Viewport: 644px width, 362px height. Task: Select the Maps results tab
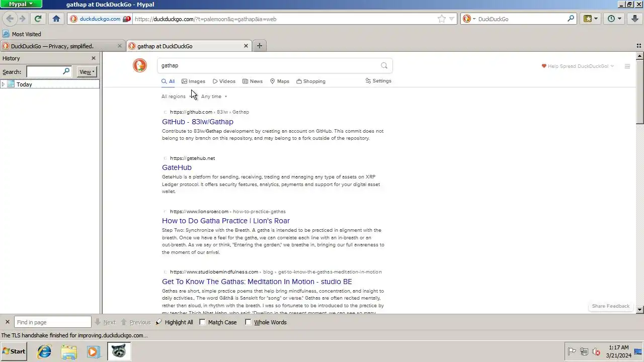point(280,81)
